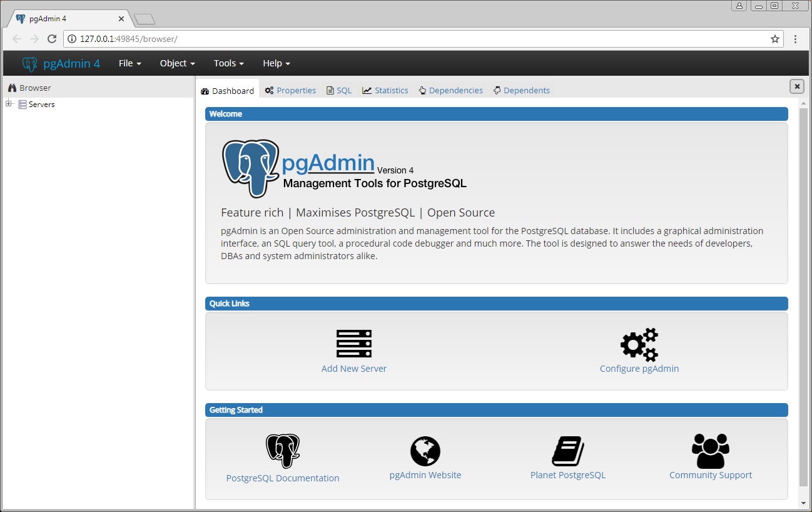Click the Browser panel binoculars icon
This screenshot has width=812, height=512.
tap(12, 88)
